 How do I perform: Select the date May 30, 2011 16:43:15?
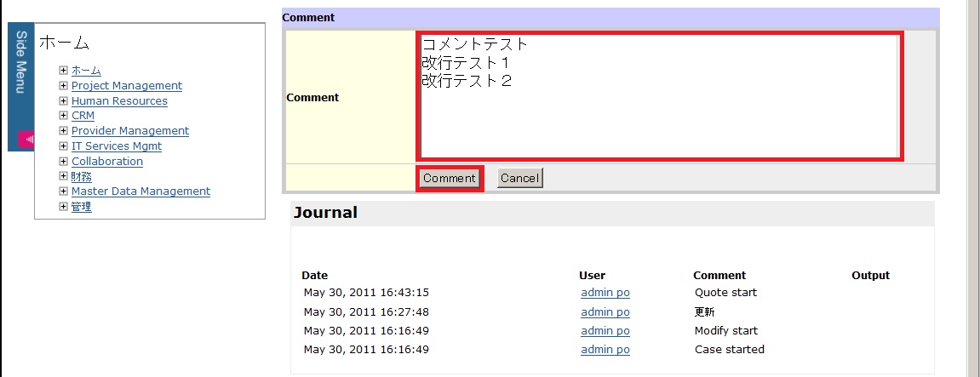[x=366, y=293]
